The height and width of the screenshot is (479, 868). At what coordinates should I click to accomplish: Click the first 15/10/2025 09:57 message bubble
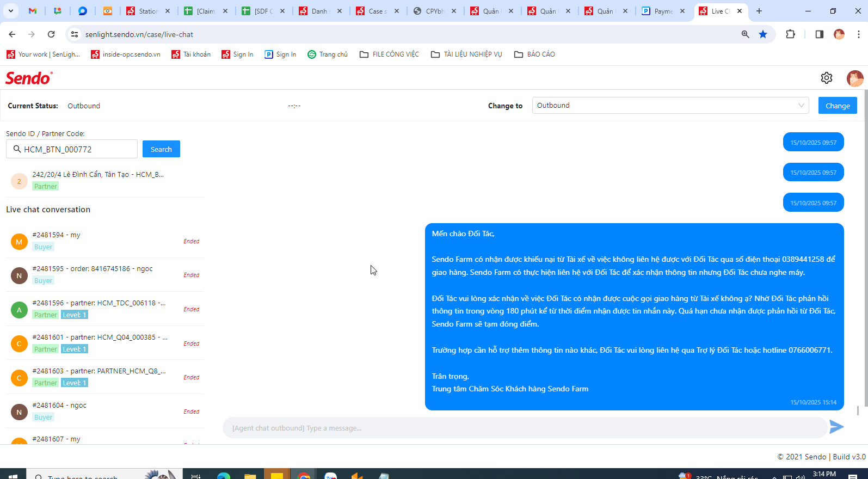click(x=814, y=142)
